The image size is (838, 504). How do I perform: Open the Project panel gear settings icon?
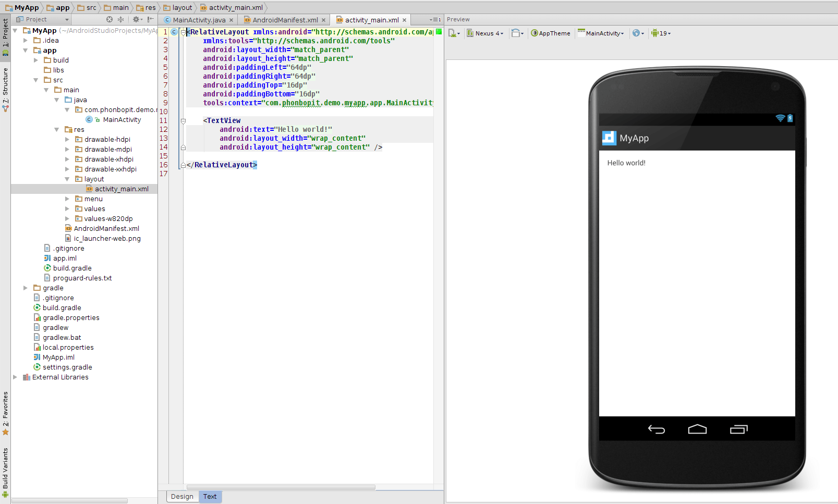(137, 19)
